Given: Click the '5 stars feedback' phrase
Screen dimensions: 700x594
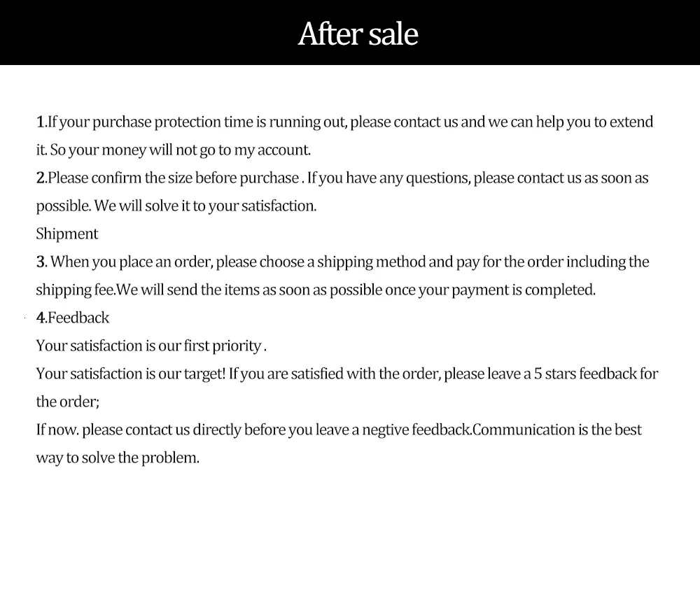Looking at the screenshot, I should pos(585,374).
